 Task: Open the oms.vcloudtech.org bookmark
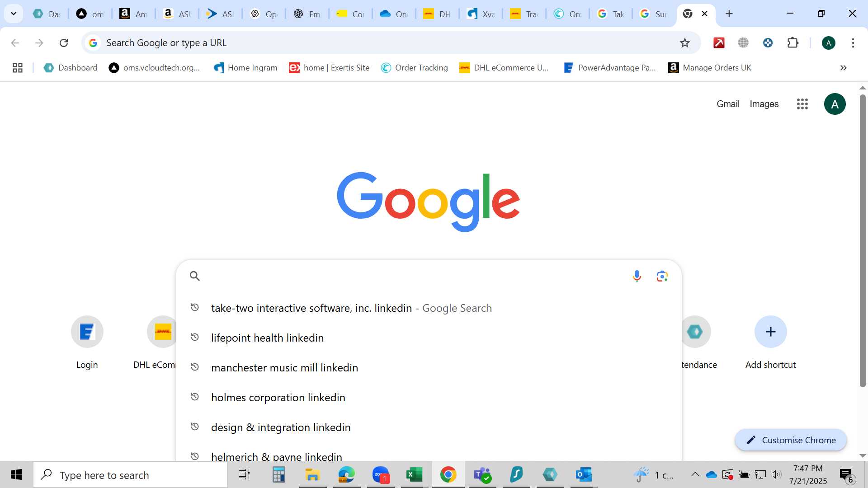click(154, 68)
